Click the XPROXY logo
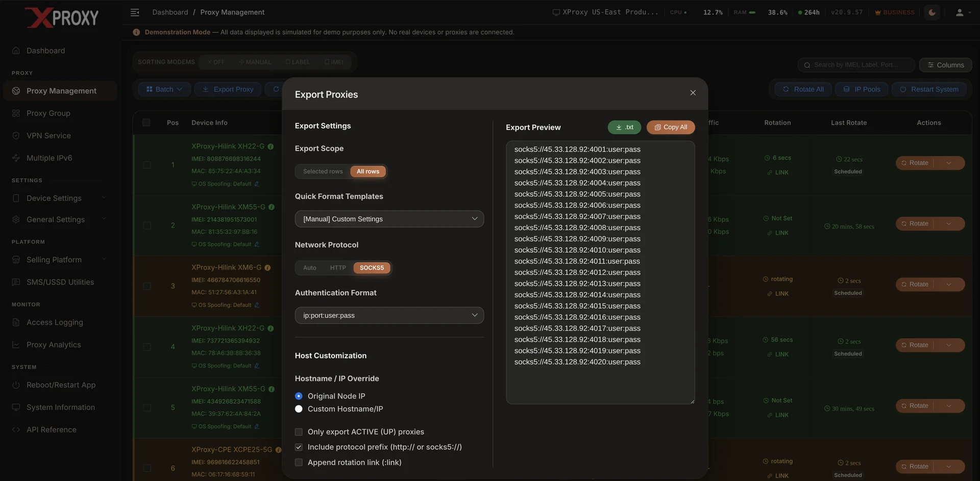The image size is (980, 481). coord(61,18)
